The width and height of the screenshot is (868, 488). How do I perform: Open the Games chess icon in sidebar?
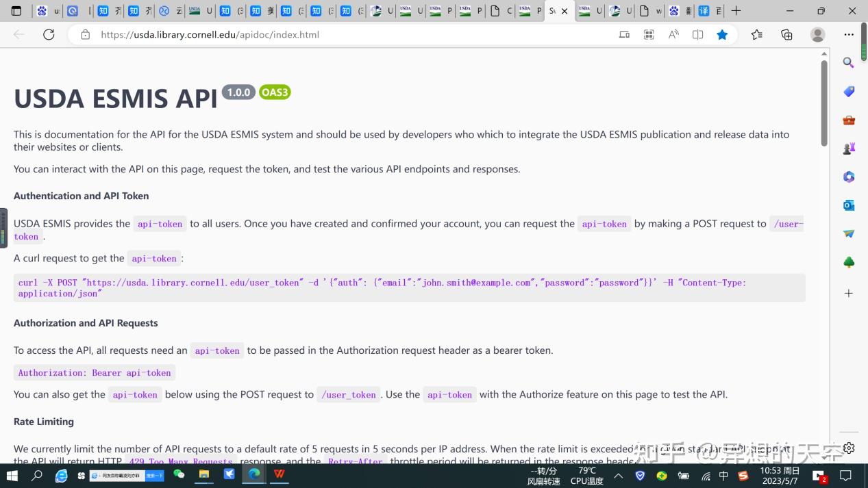[x=849, y=148]
